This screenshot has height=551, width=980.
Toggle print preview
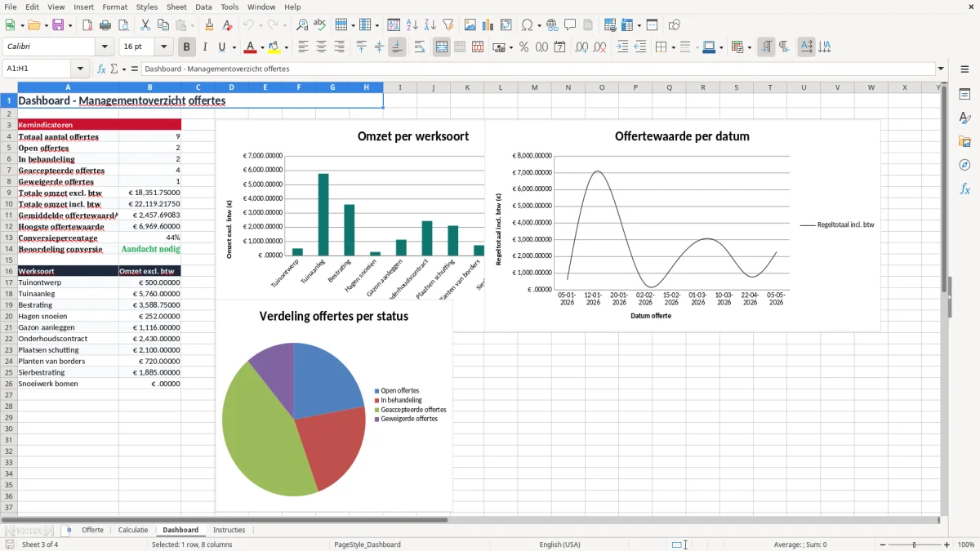click(x=123, y=25)
